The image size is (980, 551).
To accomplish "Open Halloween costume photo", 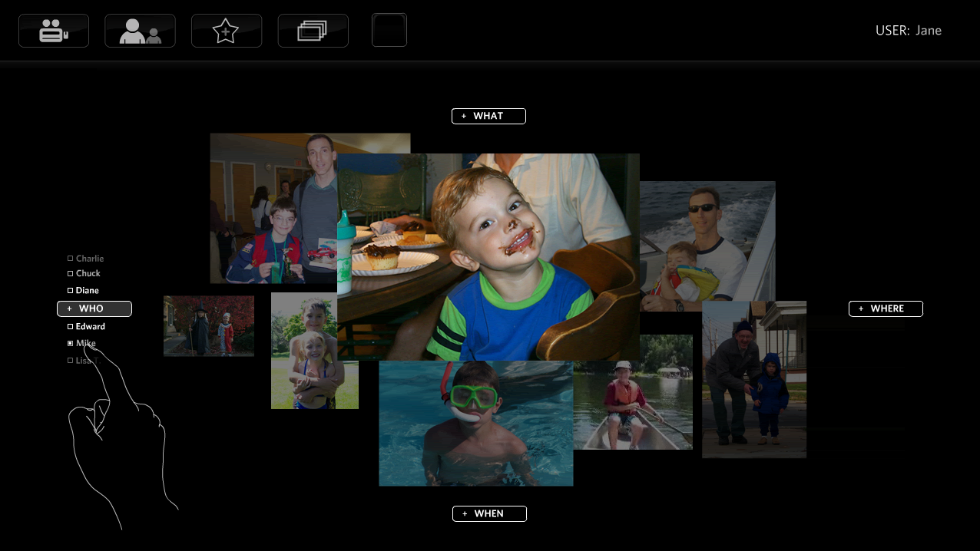I will [x=209, y=326].
